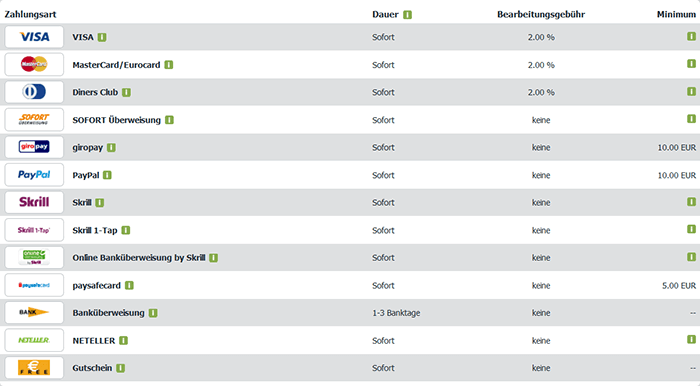Select Skrill 1-Tap payment method
Viewport: 700px width, 386px height.
point(95,230)
